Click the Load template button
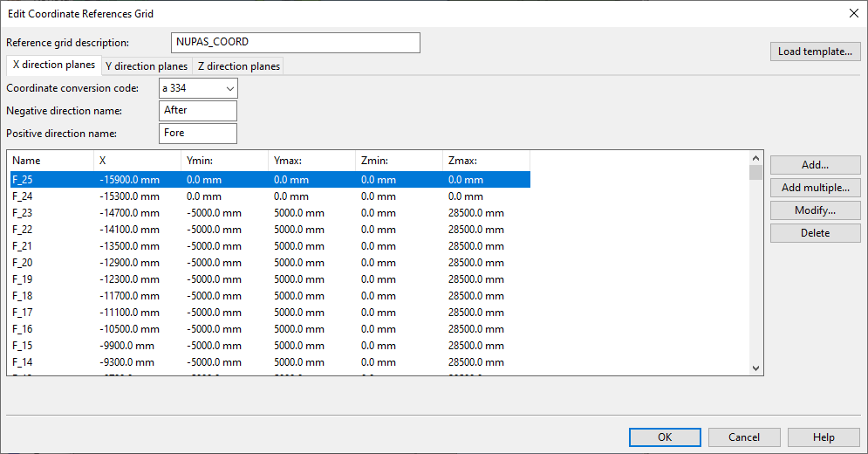Viewport: 868px width, 454px height. tap(815, 52)
